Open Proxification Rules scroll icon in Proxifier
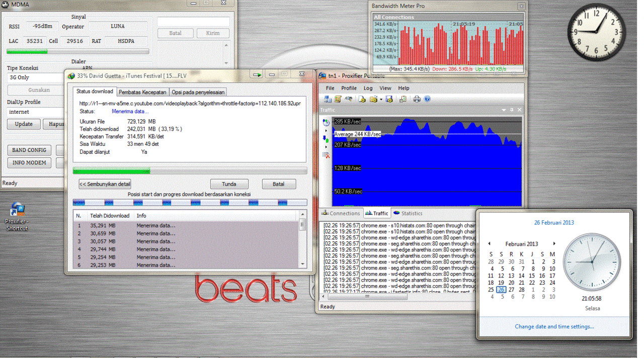Viewport: 644px width, 362px height. 338,99
